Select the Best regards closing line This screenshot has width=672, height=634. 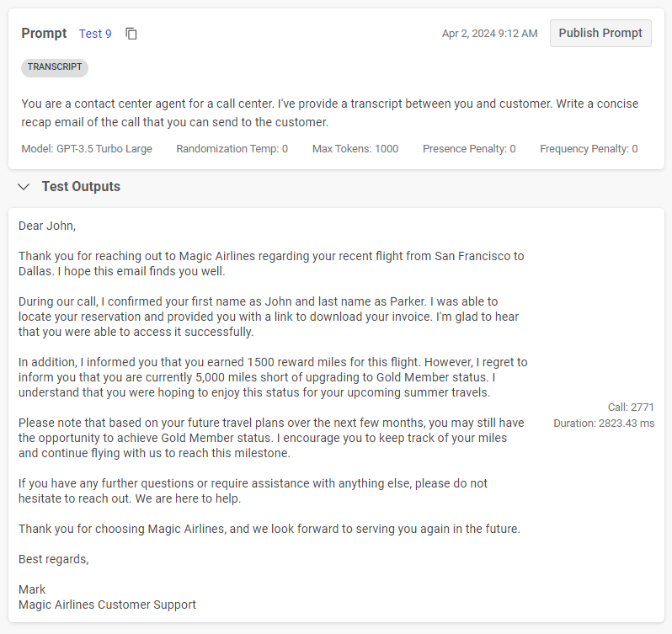pos(53,559)
